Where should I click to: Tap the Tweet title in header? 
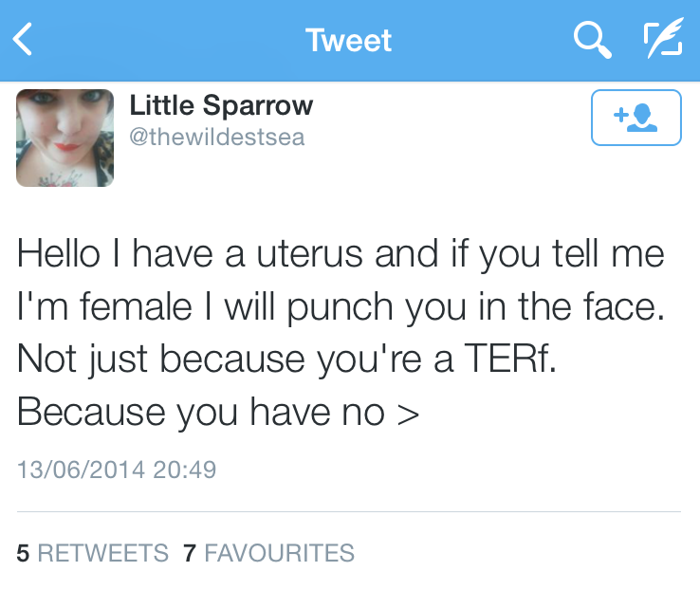348,41
